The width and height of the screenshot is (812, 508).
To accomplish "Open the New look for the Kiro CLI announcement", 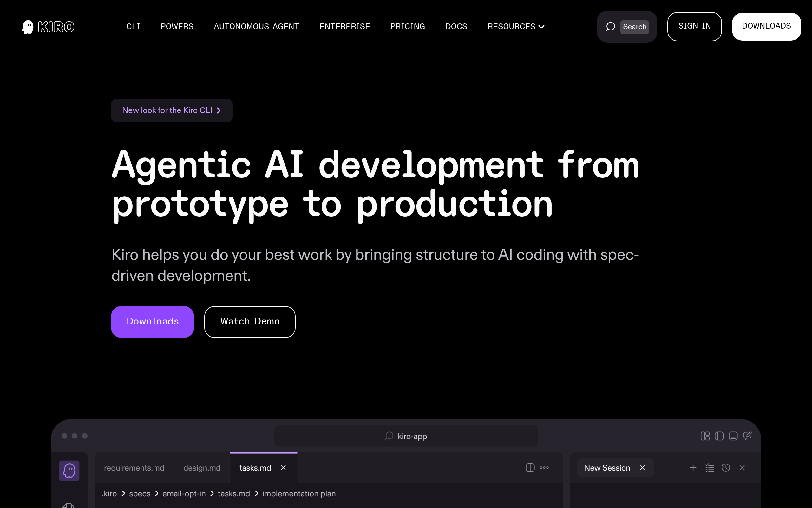I will tap(172, 110).
